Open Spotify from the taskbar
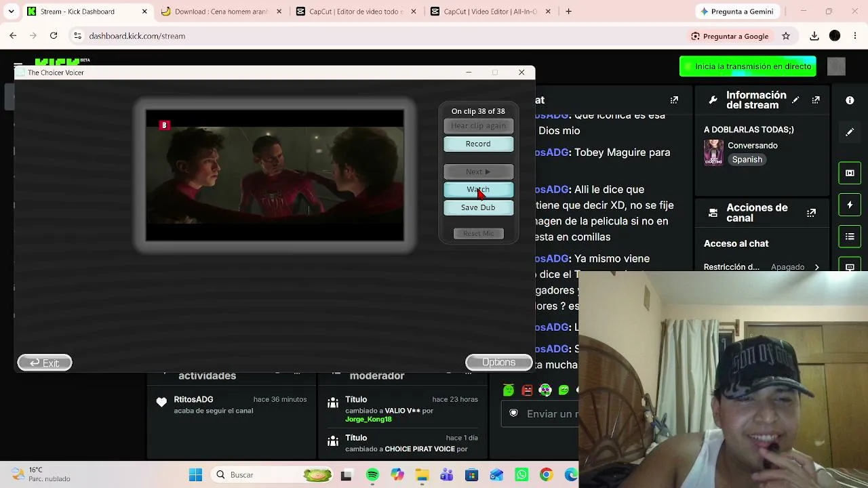 372,475
